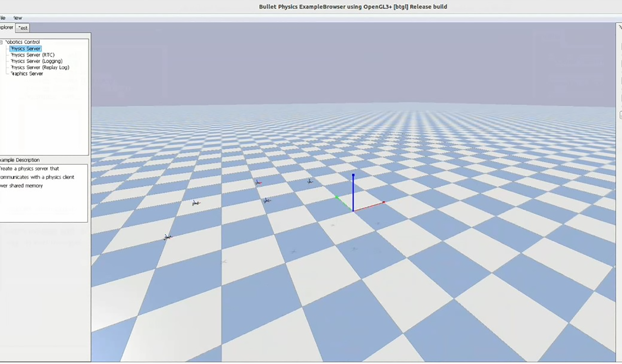Select the Robotics Control category label

tap(22, 42)
